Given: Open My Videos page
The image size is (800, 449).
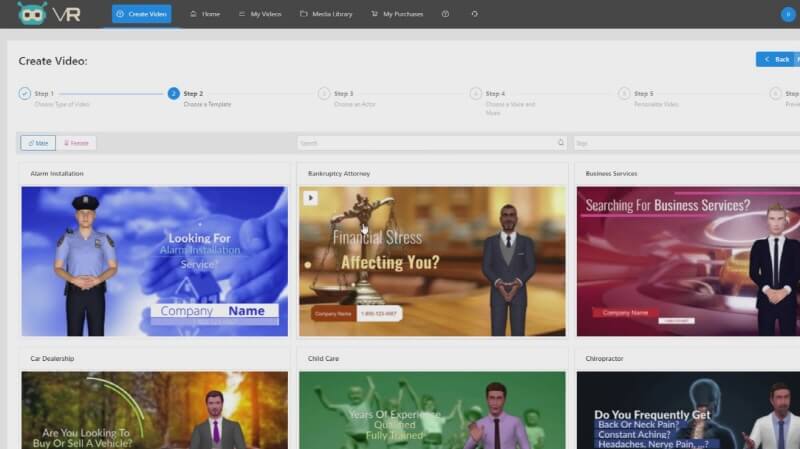Looking at the screenshot, I should (x=260, y=14).
